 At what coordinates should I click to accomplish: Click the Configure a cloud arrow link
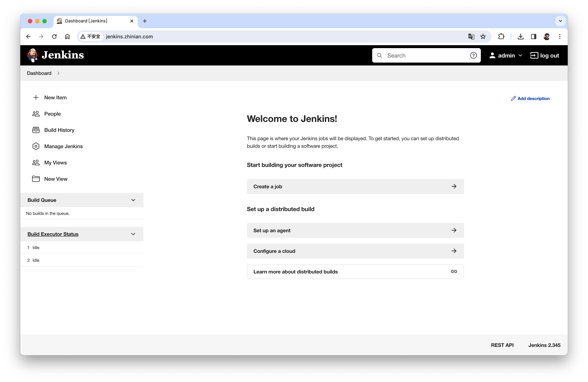tap(454, 251)
